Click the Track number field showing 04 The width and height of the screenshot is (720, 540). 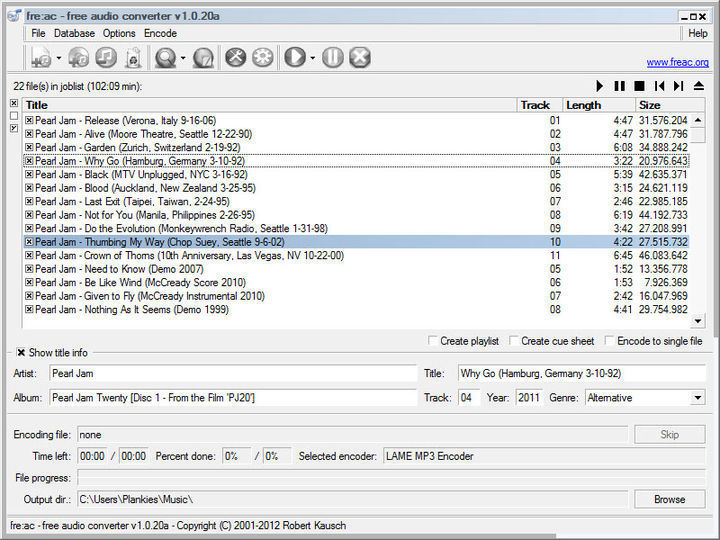click(x=469, y=398)
